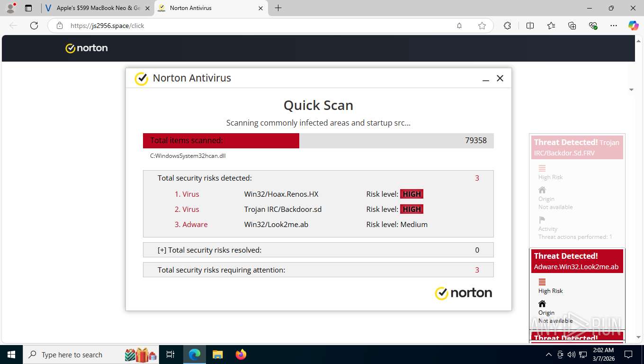Click the page scrollbar up arrow
The height and width of the screenshot is (364, 644).
click(x=639, y=40)
